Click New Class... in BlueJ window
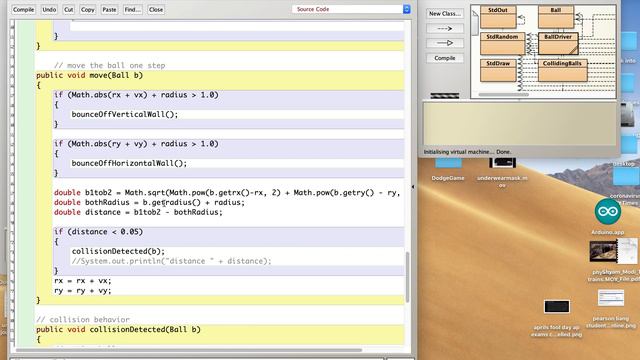 [444, 13]
